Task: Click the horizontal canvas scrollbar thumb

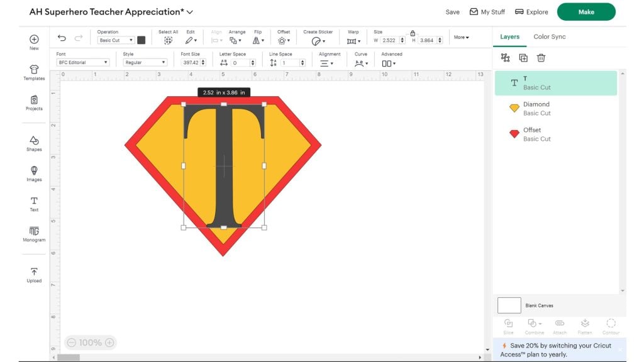Action: click(68, 358)
